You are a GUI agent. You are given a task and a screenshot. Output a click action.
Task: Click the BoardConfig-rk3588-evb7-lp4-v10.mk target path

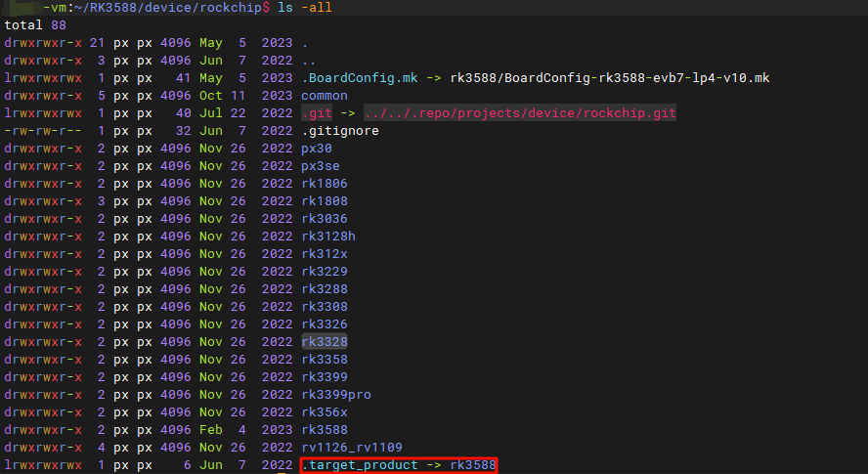coord(610,78)
